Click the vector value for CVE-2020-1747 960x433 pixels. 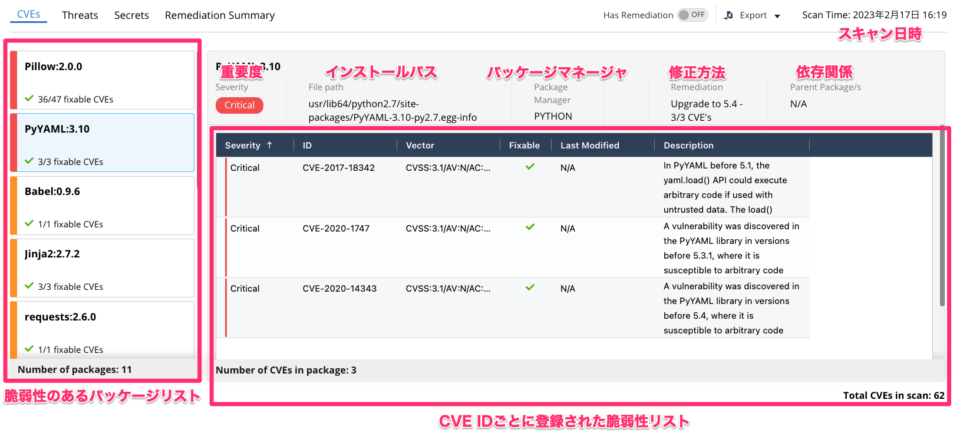pos(448,228)
